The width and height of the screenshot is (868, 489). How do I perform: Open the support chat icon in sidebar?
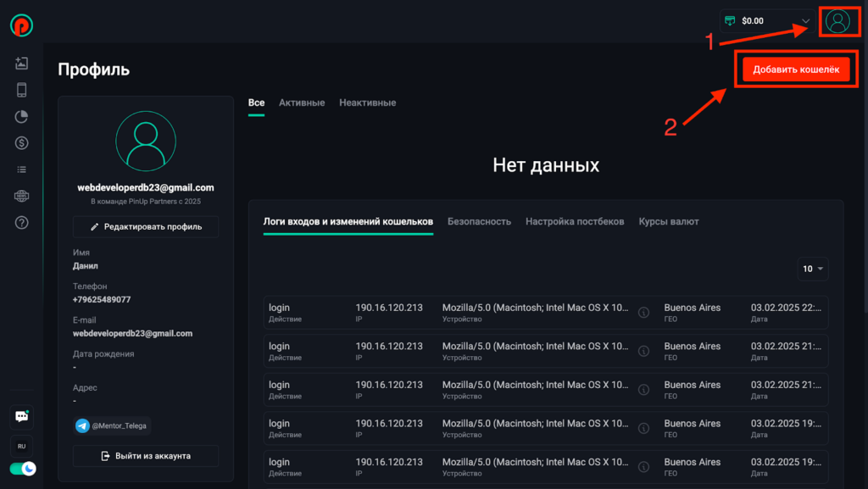point(21,416)
